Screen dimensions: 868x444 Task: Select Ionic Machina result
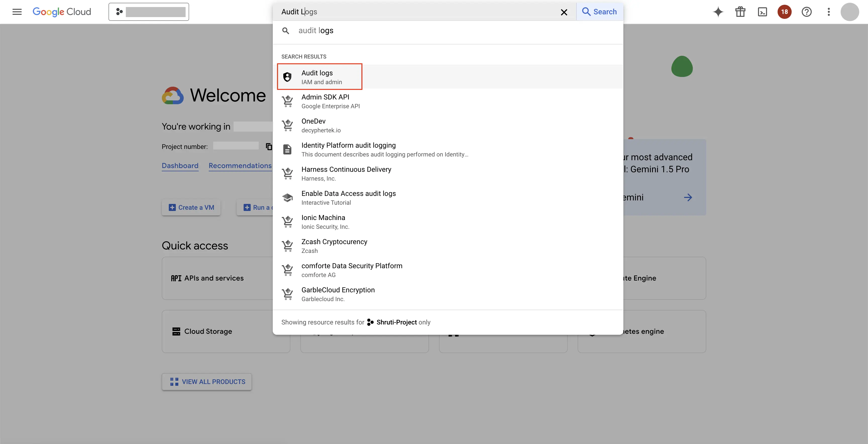(448, 222)
